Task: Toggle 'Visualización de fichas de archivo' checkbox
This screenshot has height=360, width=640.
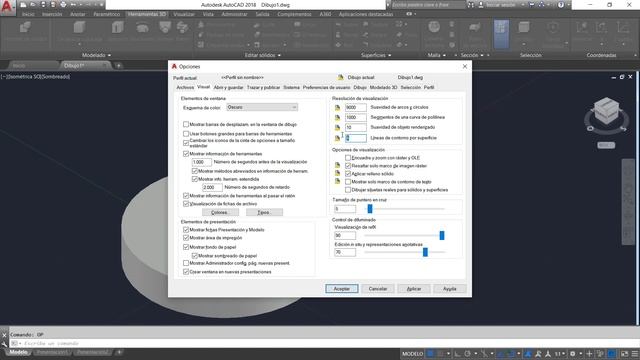Action: [186, 204]
